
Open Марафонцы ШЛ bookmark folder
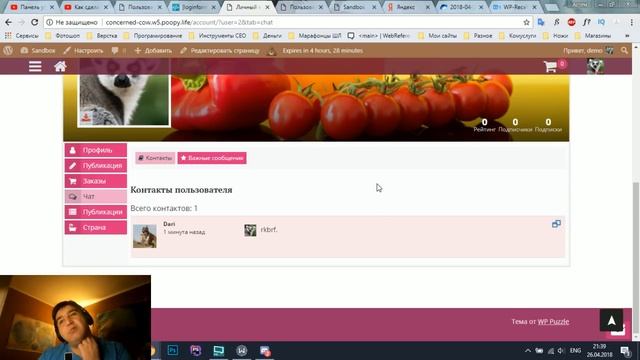(x=315, y=36)
